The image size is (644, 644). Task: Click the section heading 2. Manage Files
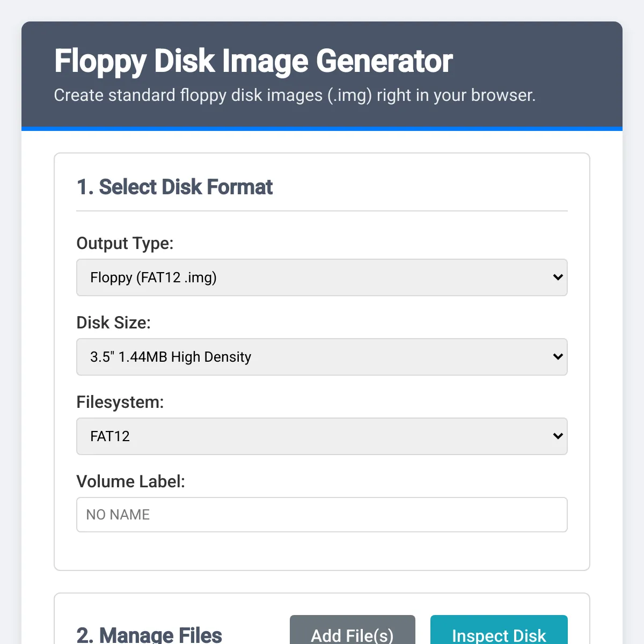pos(148,635)
